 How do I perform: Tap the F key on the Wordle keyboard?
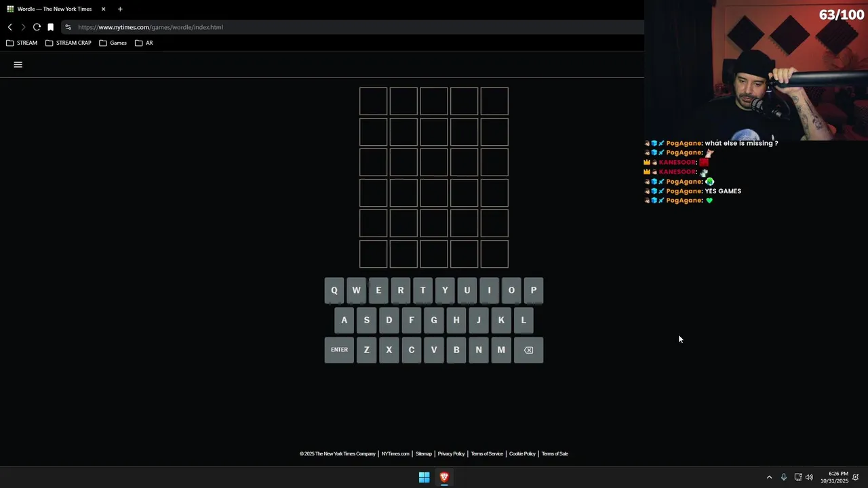[412, 320]
